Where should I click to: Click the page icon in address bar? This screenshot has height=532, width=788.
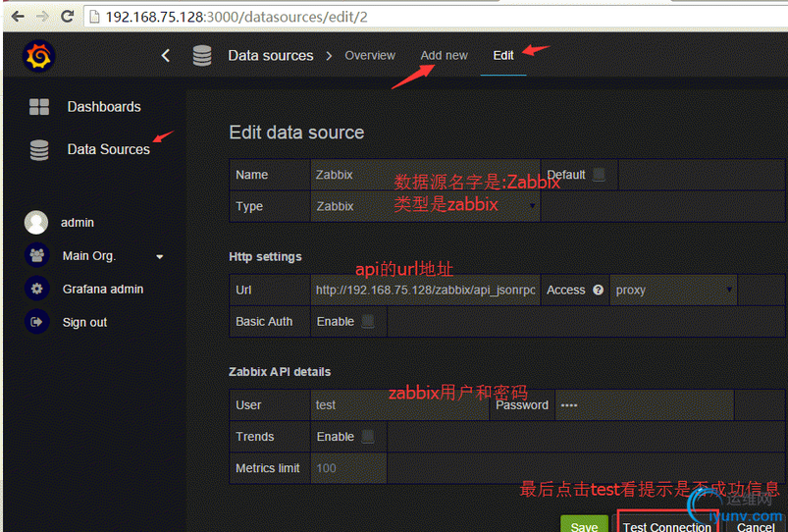(94, 17)
